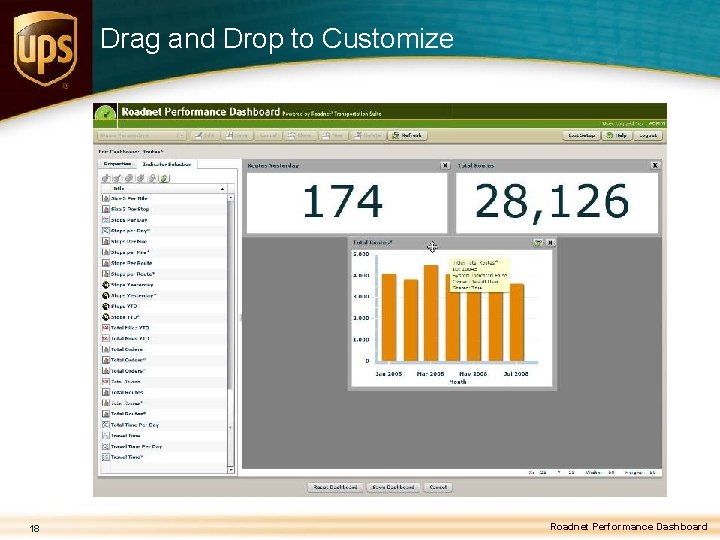Click the 28,126 Total Routes value

tap(552, 202)
